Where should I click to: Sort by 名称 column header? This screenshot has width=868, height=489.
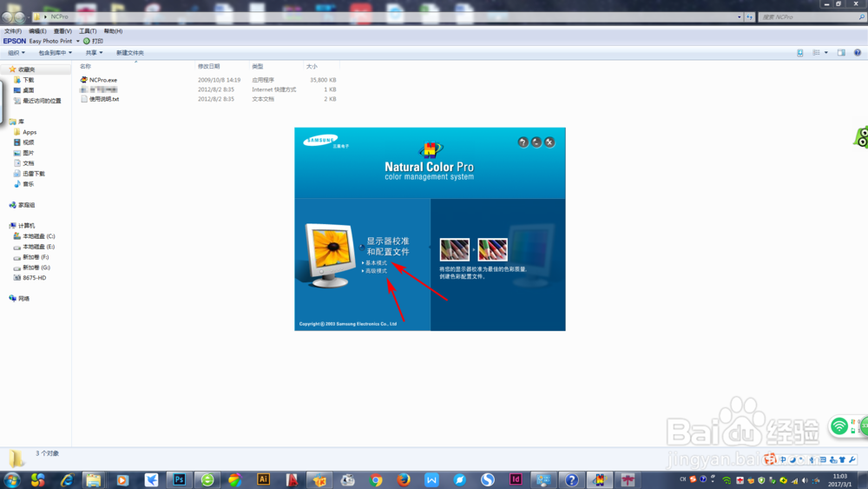85,67
